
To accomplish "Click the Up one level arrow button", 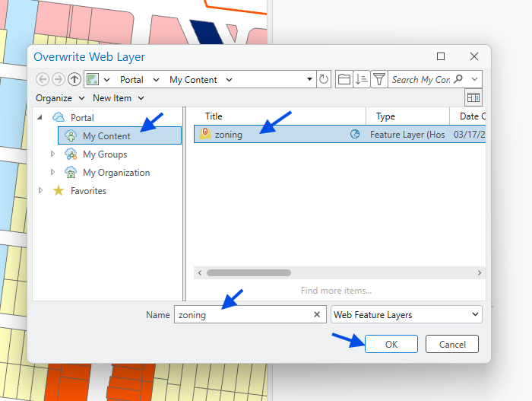I will [x=74, y=79].
